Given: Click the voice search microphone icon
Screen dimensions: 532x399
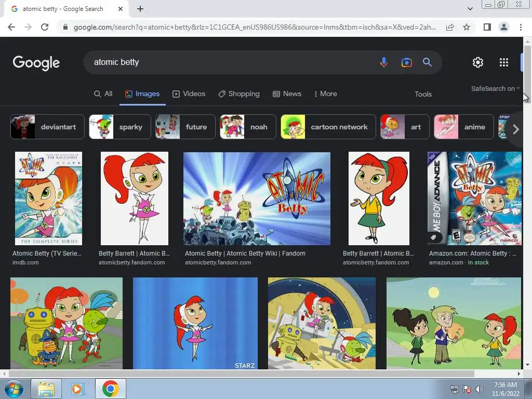Looking at the screenshot, I should [384, 62].
